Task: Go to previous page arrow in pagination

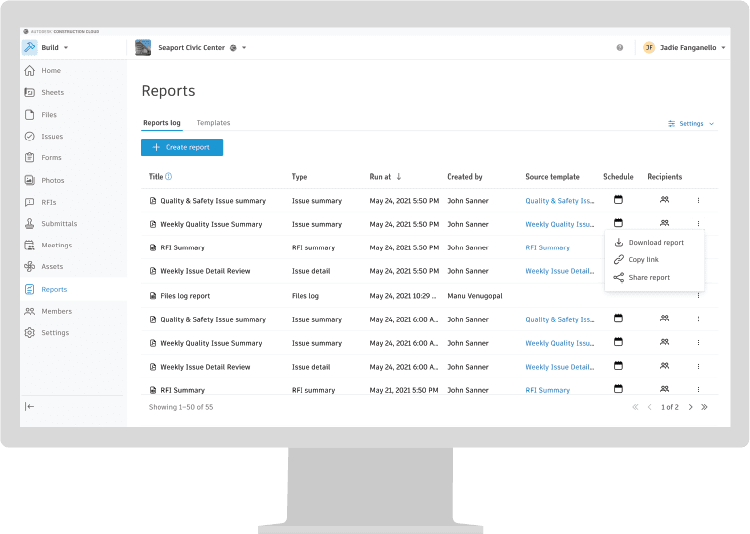Action: point(649,407)
